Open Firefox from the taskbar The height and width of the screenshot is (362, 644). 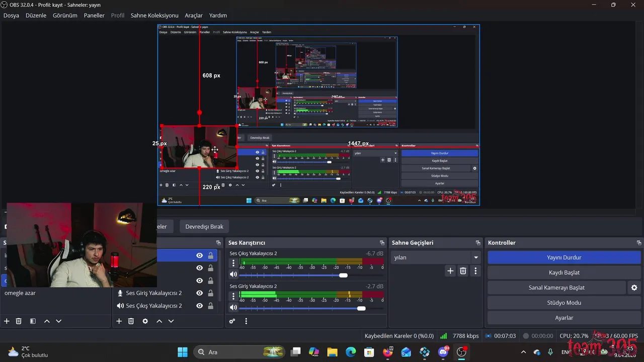(x=387, y=352)
